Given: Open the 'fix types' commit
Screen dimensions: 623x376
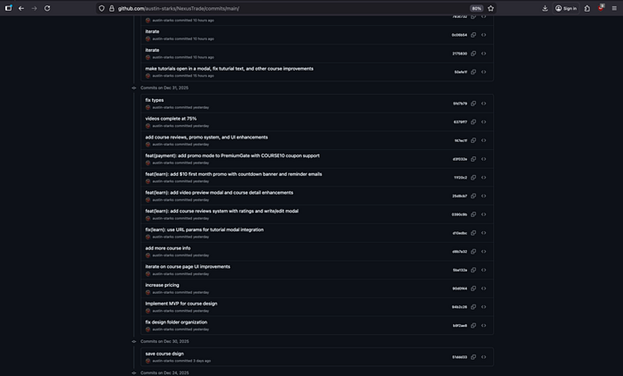Looking at the screenshot, I should point(155,100).
